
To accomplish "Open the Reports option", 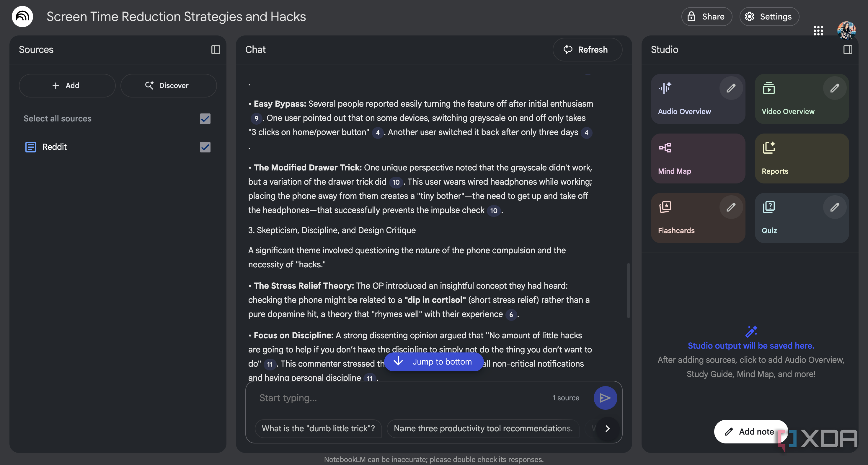I will pyautogui.click(x=802, y=158).
